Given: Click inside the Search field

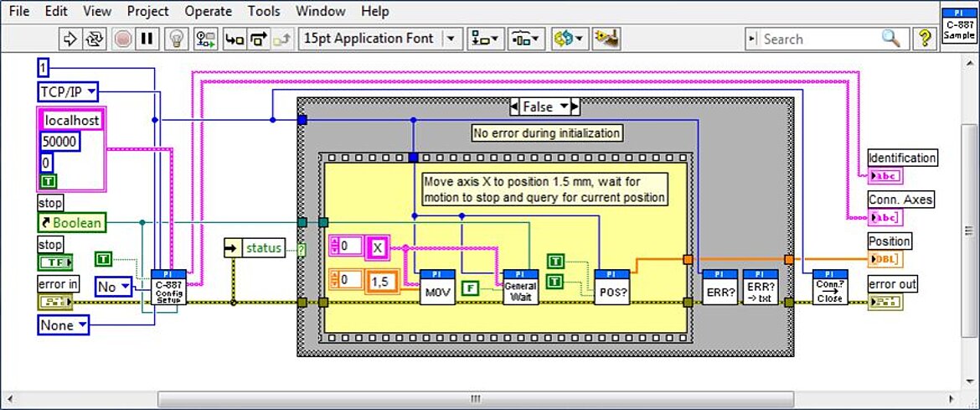Looking at the screenshot, I should click(818, 39).
